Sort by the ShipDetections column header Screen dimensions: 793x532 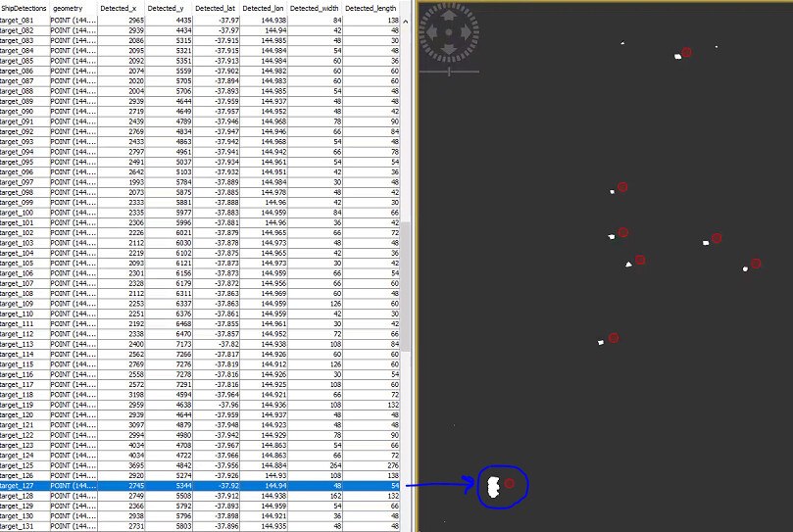[x=24, y=8]
